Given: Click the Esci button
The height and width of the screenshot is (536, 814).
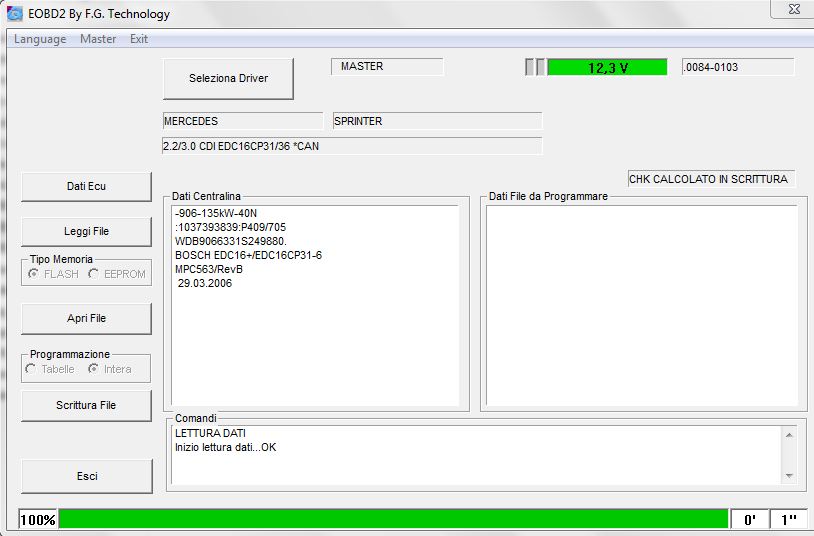Looking at the screenshot, I should pos(87,476).
